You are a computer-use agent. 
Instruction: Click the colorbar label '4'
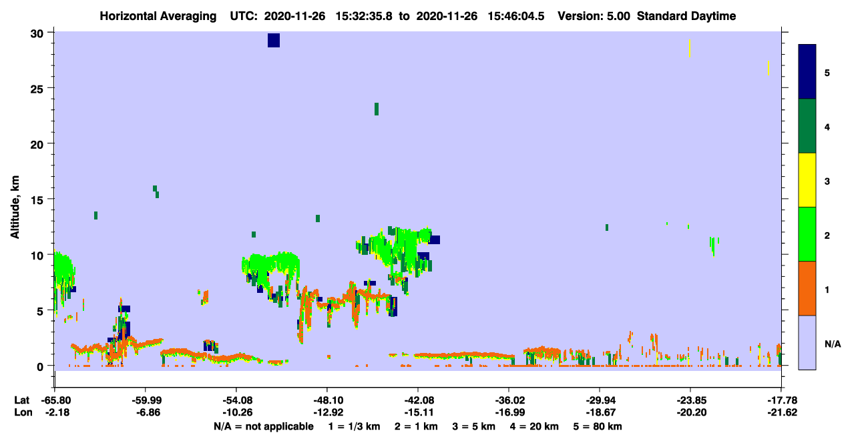tap(827, 127)
